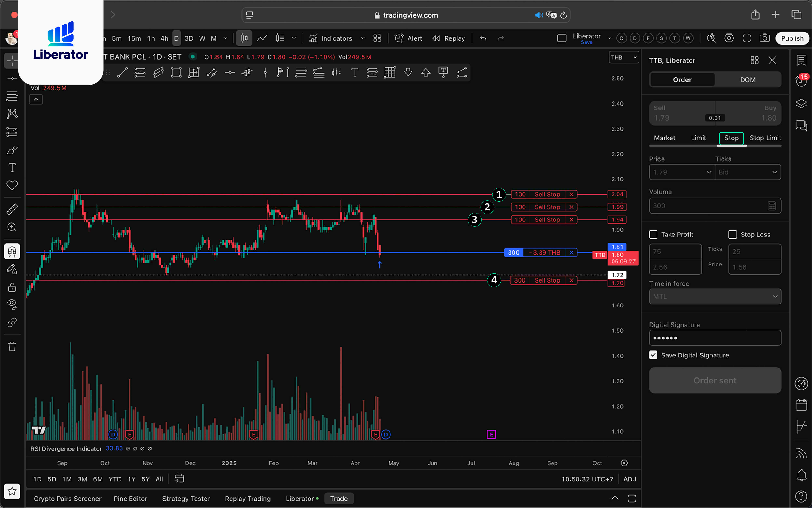Screen dimensions: 812x508
Task: Click the Buy 1.80 button
Action: pos(748,113)
